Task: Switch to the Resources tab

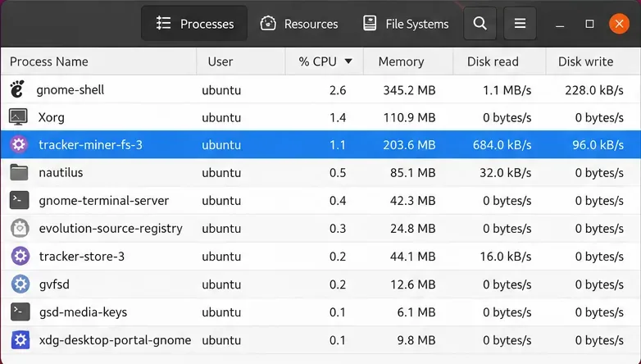Action: pyautogui.click(x=300, y=24)
